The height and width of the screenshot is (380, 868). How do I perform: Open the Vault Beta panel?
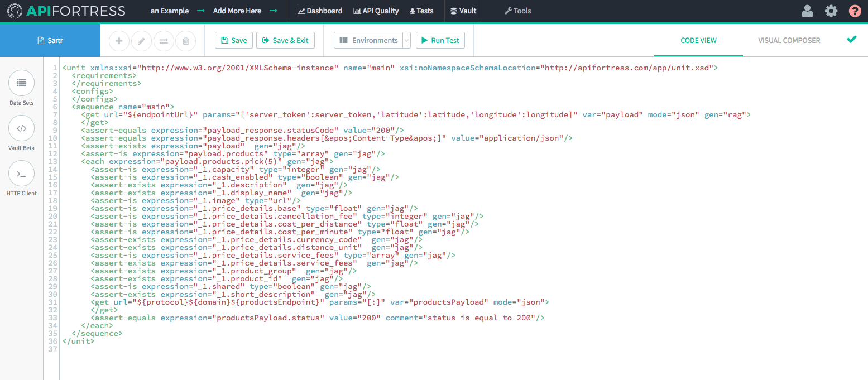21,133
